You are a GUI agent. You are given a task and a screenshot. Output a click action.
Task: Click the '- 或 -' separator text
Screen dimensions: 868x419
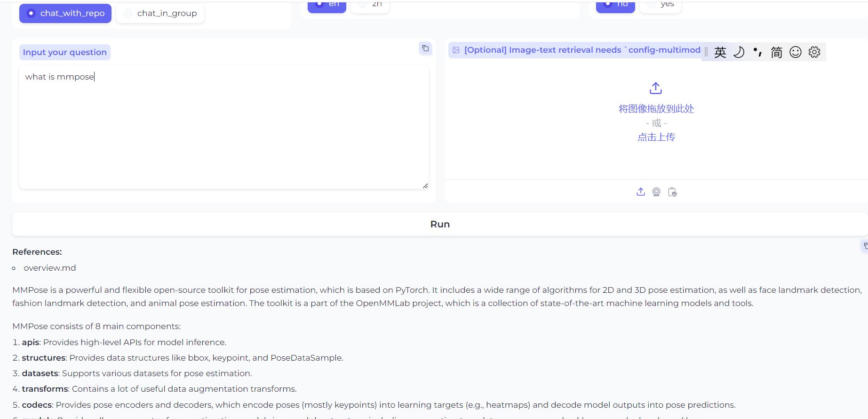point(656,123)
